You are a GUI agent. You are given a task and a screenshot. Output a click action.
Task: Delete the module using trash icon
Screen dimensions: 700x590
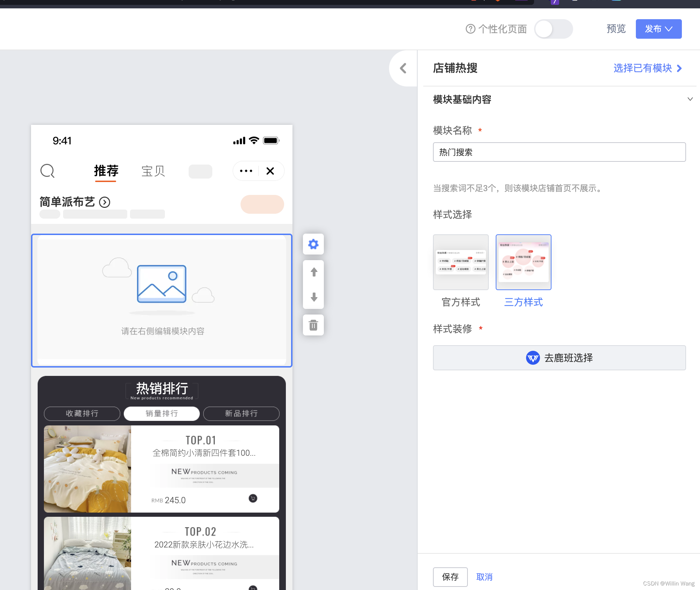[x=313, y=325]
